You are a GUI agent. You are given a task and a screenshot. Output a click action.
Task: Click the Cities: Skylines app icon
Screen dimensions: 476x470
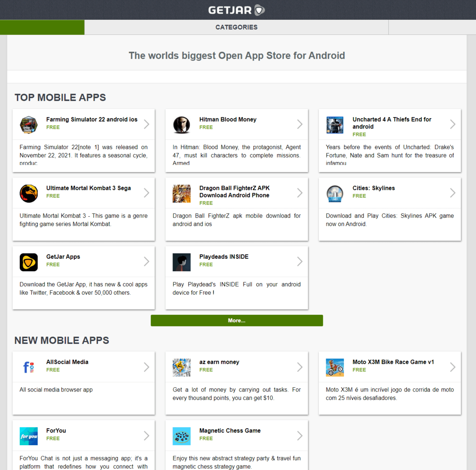(335, 194)
